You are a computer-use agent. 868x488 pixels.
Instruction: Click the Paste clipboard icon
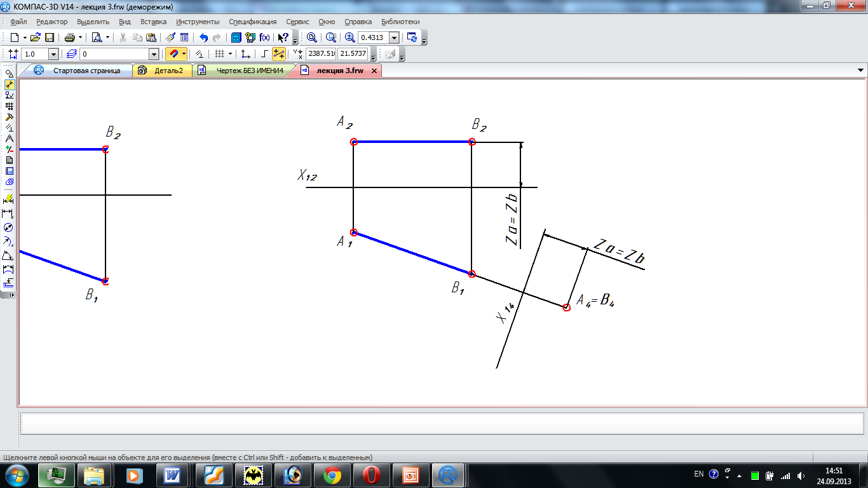151,37
